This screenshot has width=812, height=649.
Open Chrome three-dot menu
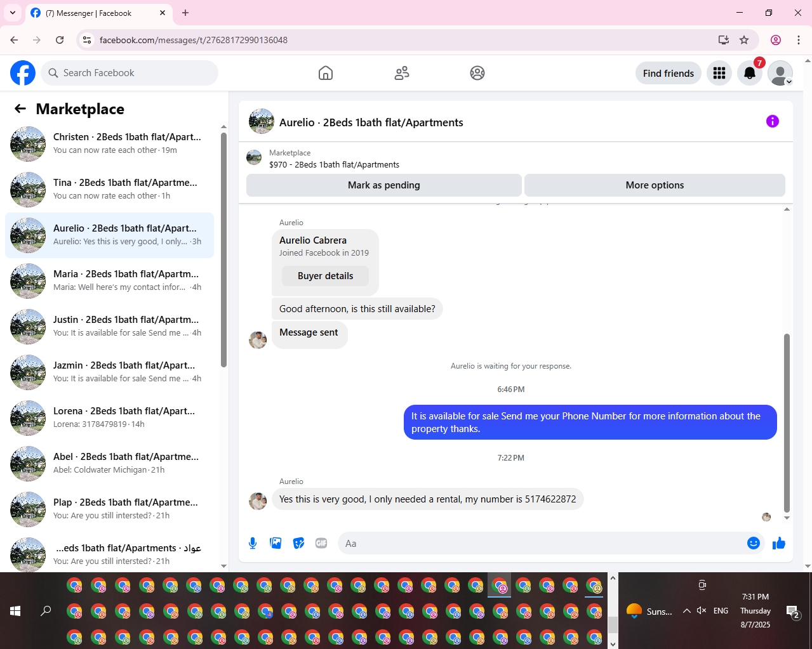coord(799,40)
